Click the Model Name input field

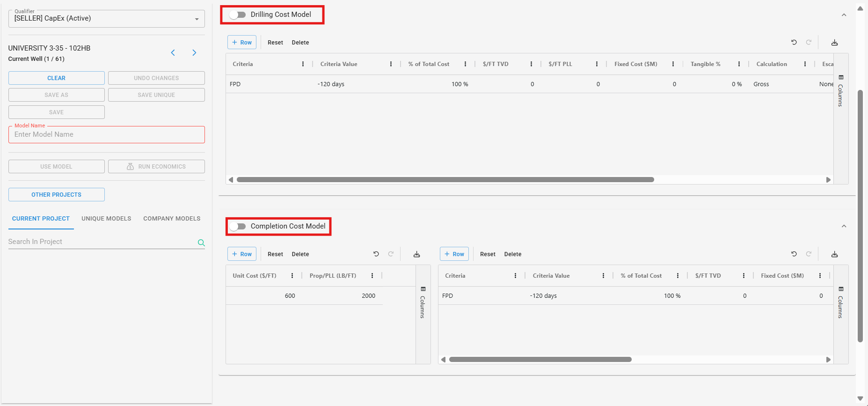pos(106,135)
